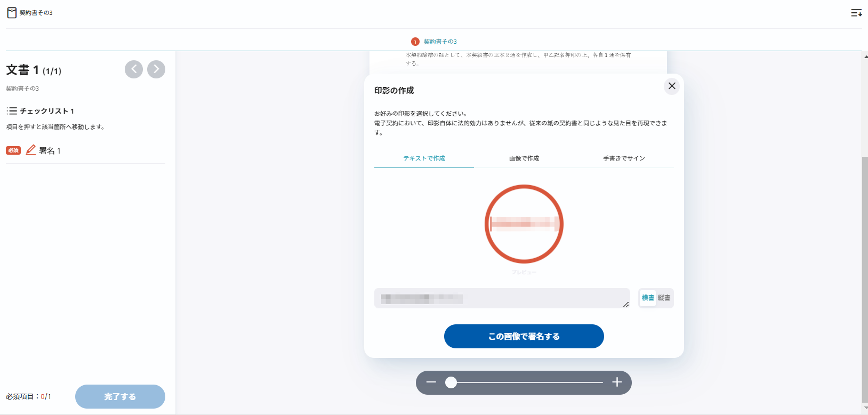This screenshot has height=415, width=868.
Task: Click the 必須 required badge
Action: tap(13, 150)
